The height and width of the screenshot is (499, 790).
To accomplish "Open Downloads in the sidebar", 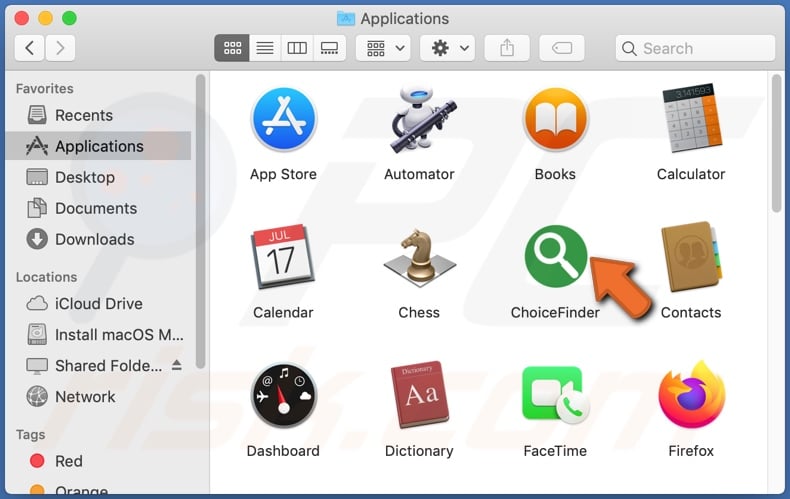I will [x=98, y=239].
